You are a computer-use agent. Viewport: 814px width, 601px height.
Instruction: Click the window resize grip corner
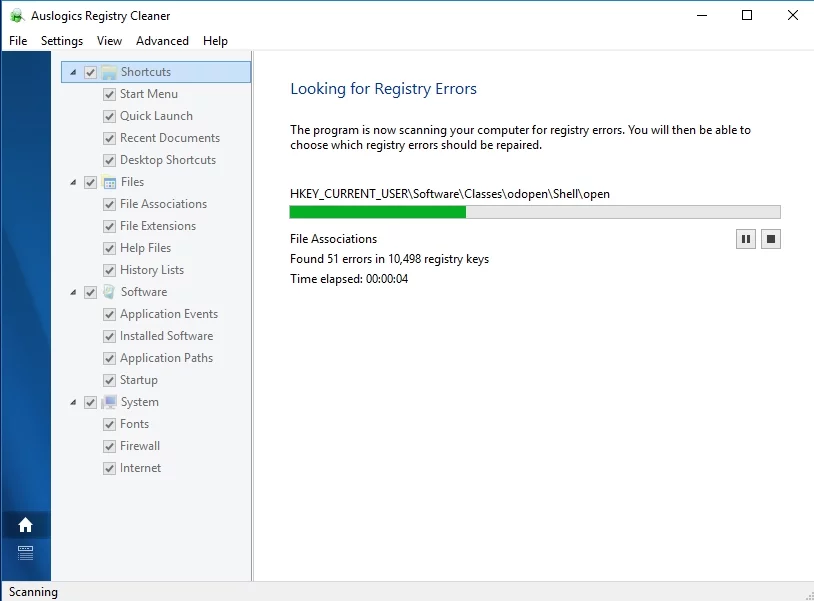809,596
